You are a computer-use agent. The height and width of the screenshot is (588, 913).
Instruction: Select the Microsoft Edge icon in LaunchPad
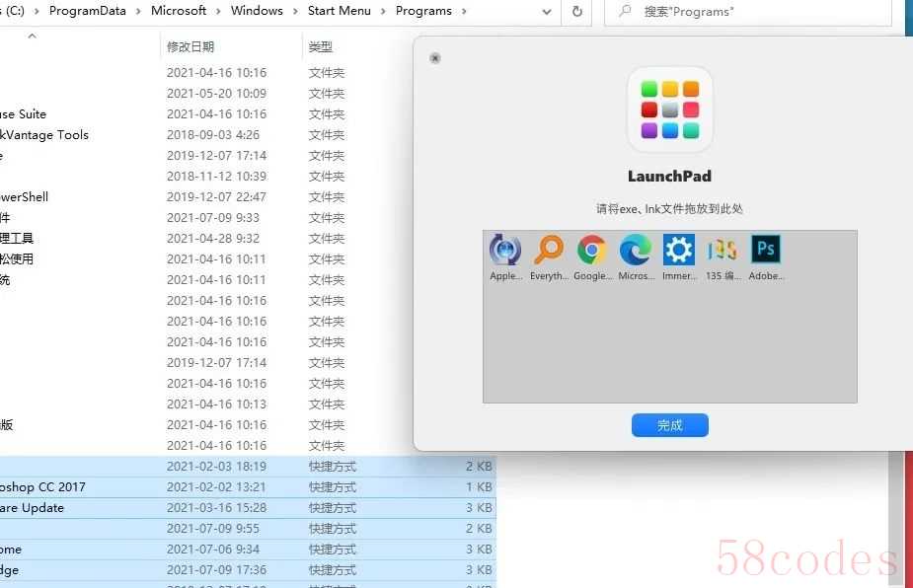[636, 252]
